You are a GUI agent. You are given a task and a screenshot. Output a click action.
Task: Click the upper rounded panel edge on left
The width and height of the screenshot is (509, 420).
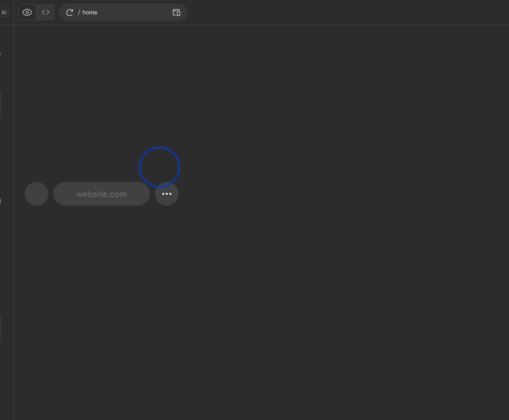coord(0,106)
